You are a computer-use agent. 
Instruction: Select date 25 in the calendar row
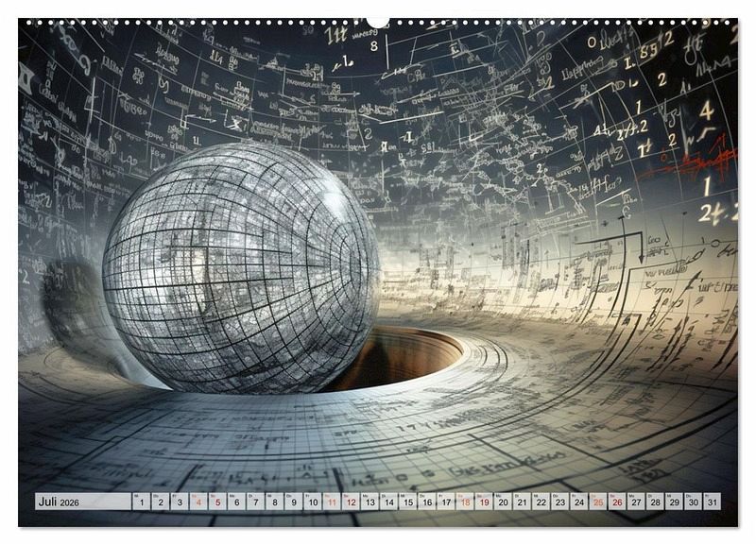coord(598,502)
